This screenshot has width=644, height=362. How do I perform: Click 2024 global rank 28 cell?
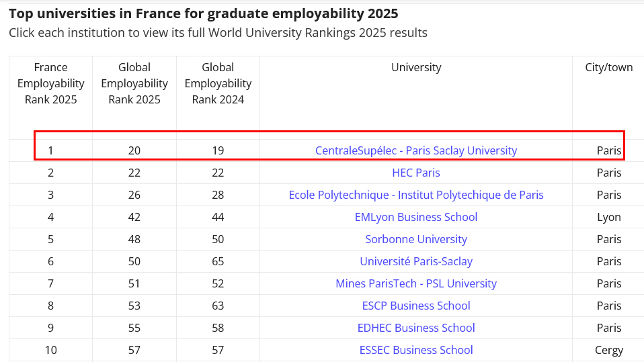click(218, 195)
